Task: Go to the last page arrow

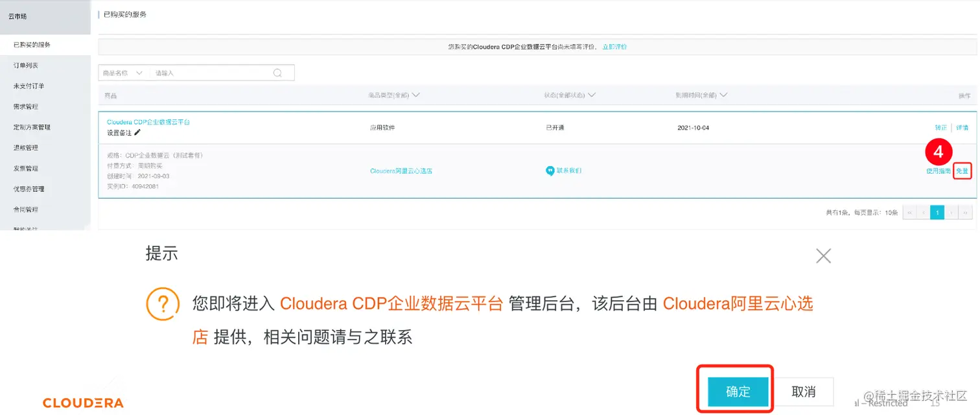Action: click(966, 213)
